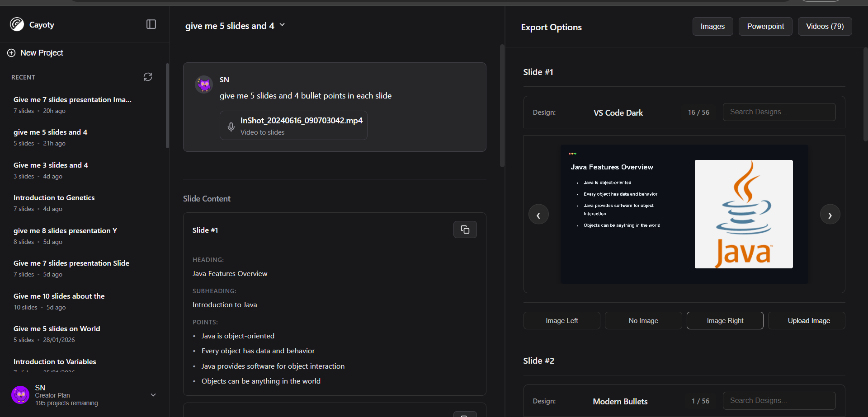Click New Project label

pyautogui.click(x=42, y=53)
